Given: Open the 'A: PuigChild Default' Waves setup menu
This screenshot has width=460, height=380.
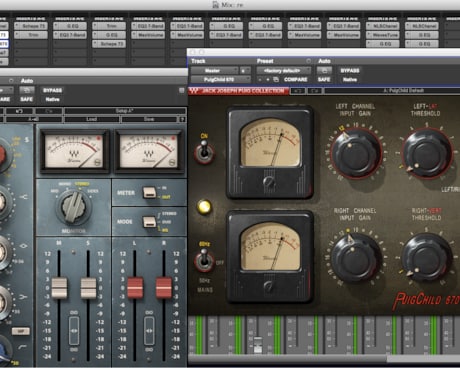Looking at the screenshot, I should pos(392,90).
